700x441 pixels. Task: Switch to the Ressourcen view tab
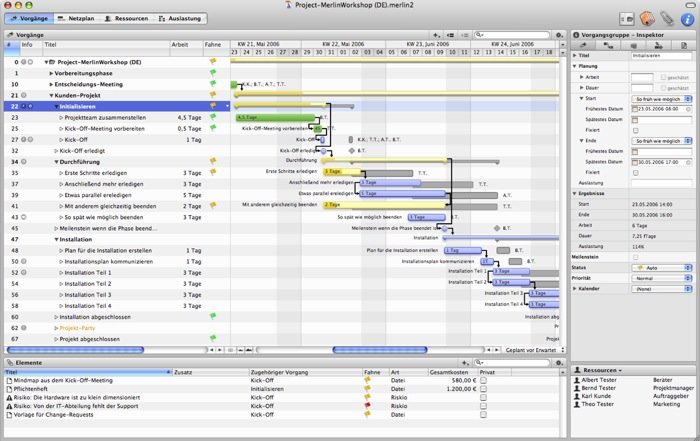[126, 18]
